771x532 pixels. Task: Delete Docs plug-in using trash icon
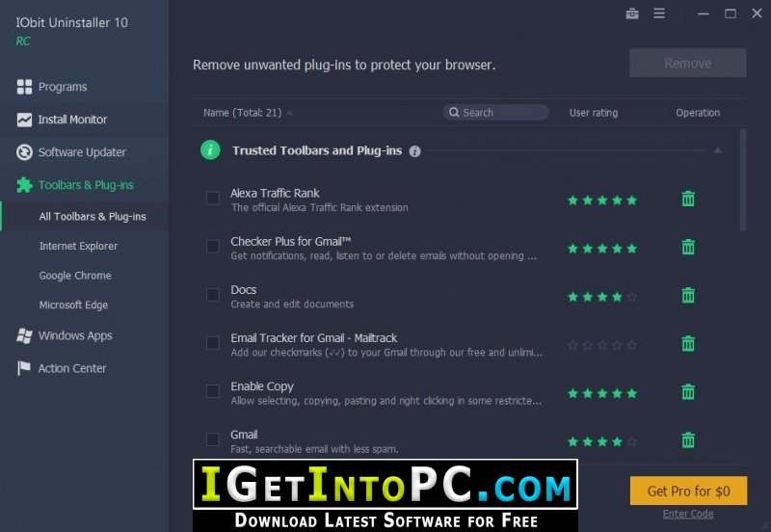(688, 295)
